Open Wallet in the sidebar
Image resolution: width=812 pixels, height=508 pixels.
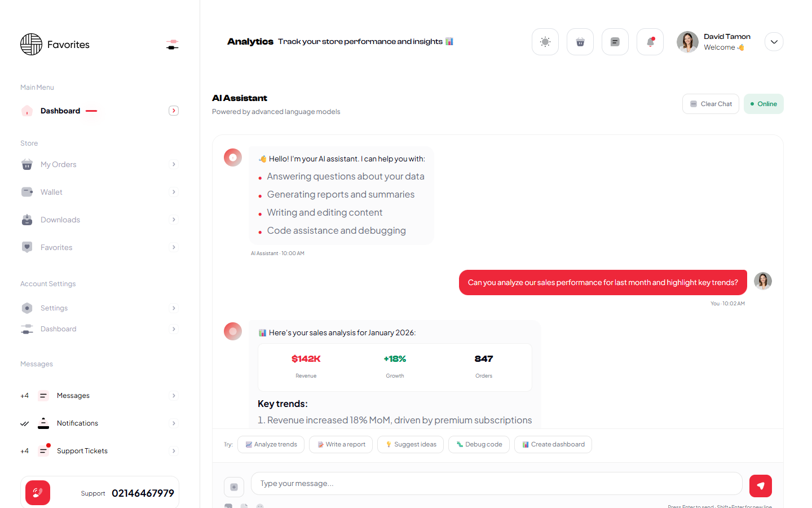(51, 192)
